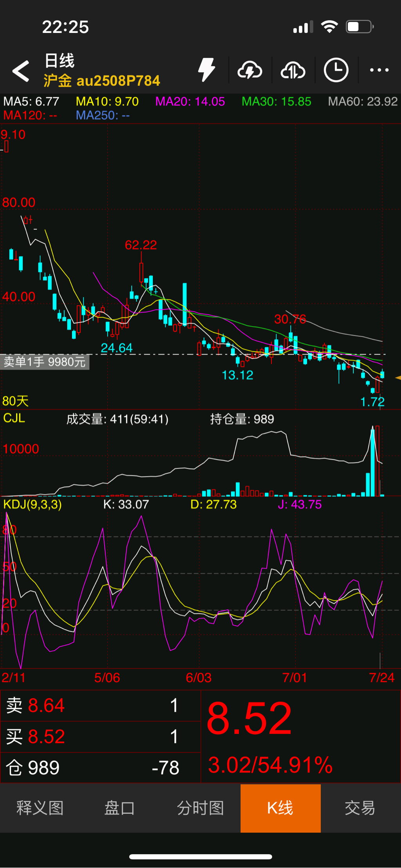Open the three-dot more menu

[x=379, y=70]
